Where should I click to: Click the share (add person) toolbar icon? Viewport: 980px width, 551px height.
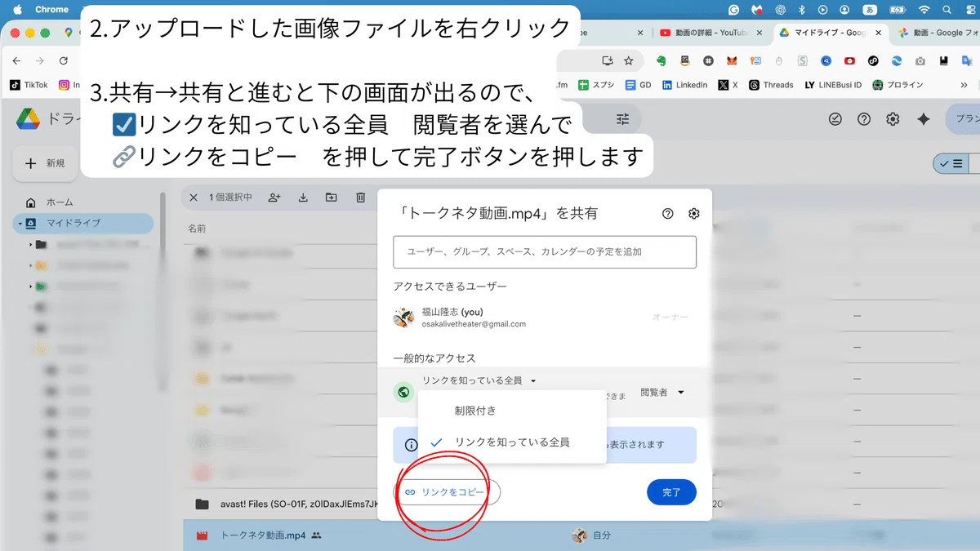(274, 198)
